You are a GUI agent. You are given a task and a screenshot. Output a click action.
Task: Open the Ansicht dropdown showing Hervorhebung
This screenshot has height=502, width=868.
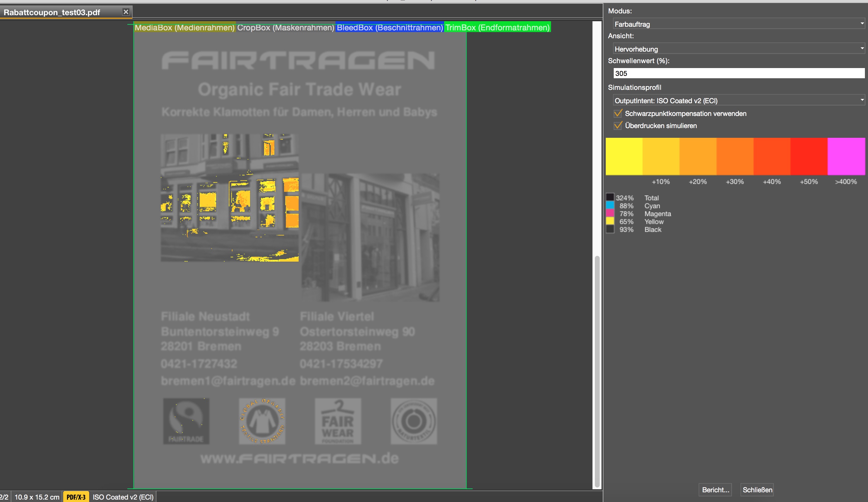pyautogui.click(x=738, y=49)
